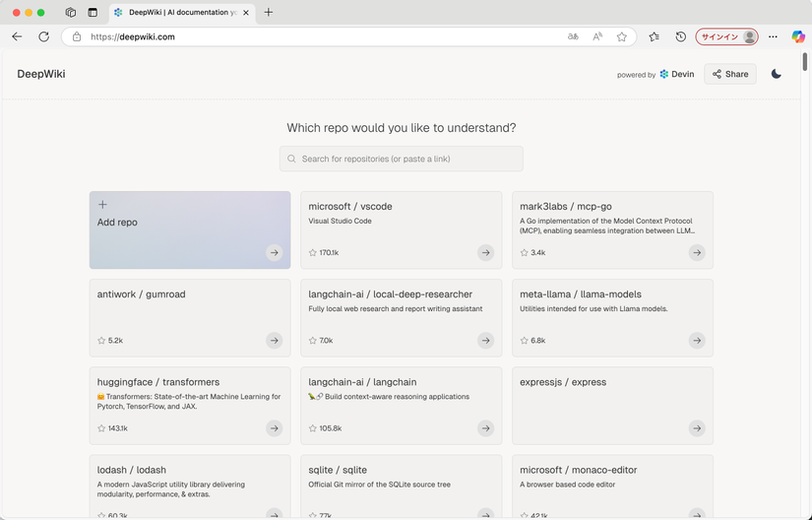
Task: Close the DeepWiki tab
Action: click(246, 13)
